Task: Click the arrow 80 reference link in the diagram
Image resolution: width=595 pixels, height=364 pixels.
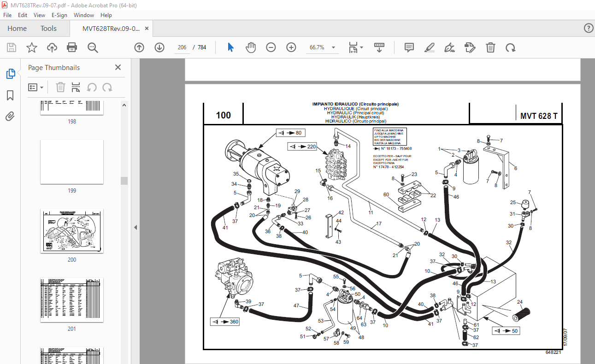Action: pos(290,133)
